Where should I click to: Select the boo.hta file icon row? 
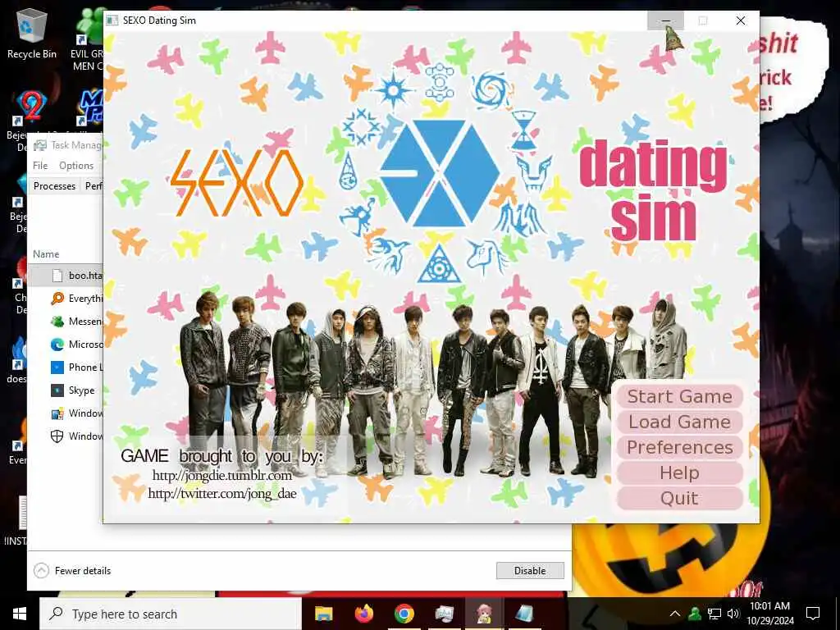pyautogui.click(x=57, y=276)
